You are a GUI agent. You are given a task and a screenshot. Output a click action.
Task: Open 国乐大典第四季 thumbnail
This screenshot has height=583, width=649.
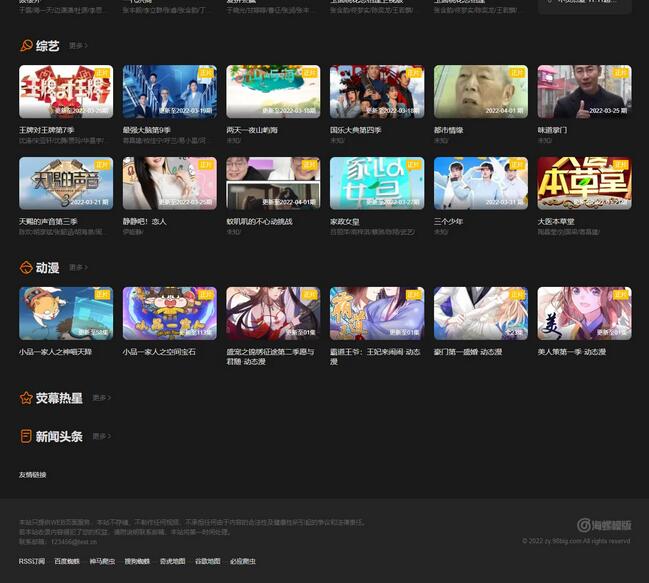377,91
